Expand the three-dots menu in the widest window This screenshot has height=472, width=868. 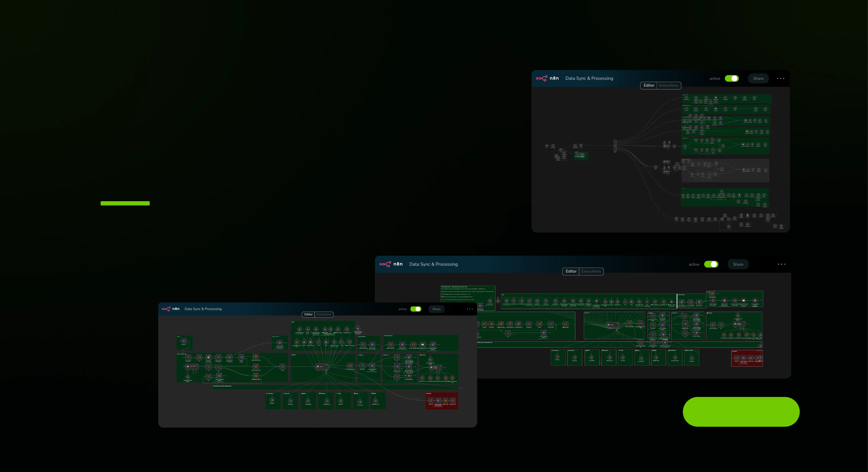click(781, 264)
